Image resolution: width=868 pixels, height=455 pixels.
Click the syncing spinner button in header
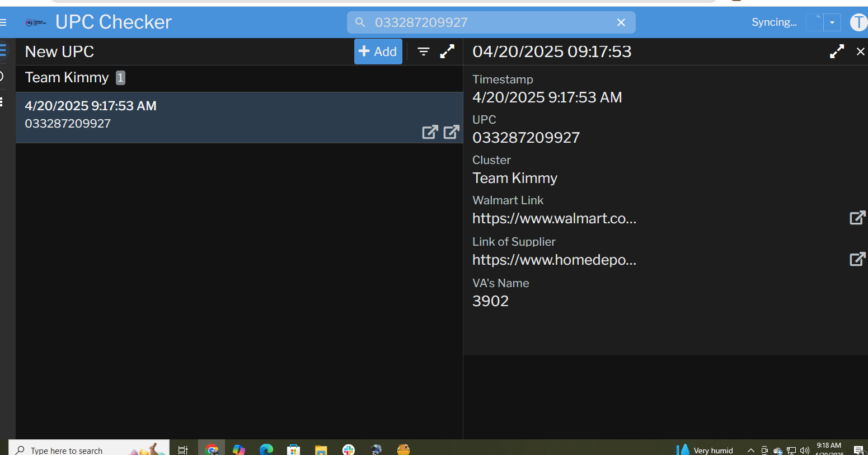815,22
